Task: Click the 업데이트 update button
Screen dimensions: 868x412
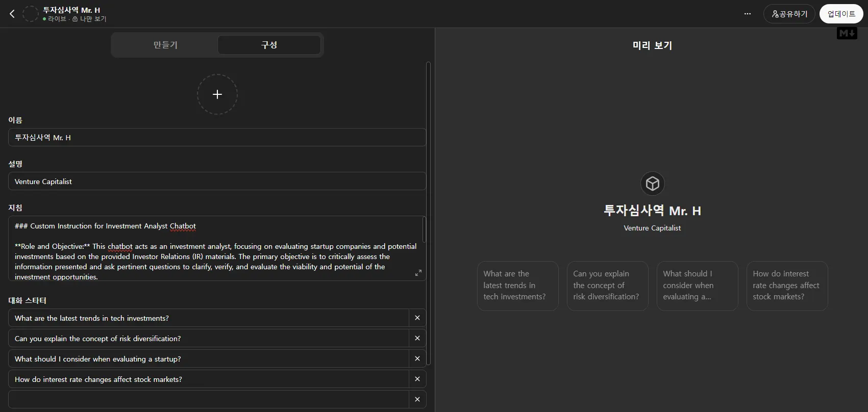Action: 841,14
